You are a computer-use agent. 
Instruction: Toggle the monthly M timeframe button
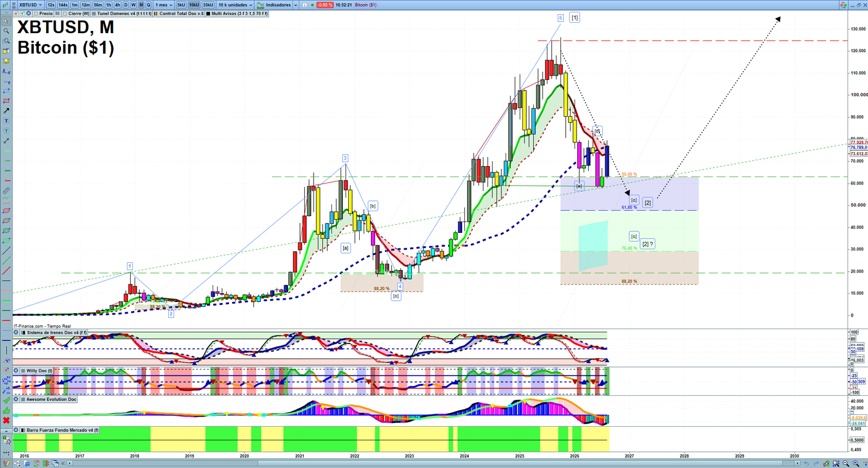coord(141,5)
